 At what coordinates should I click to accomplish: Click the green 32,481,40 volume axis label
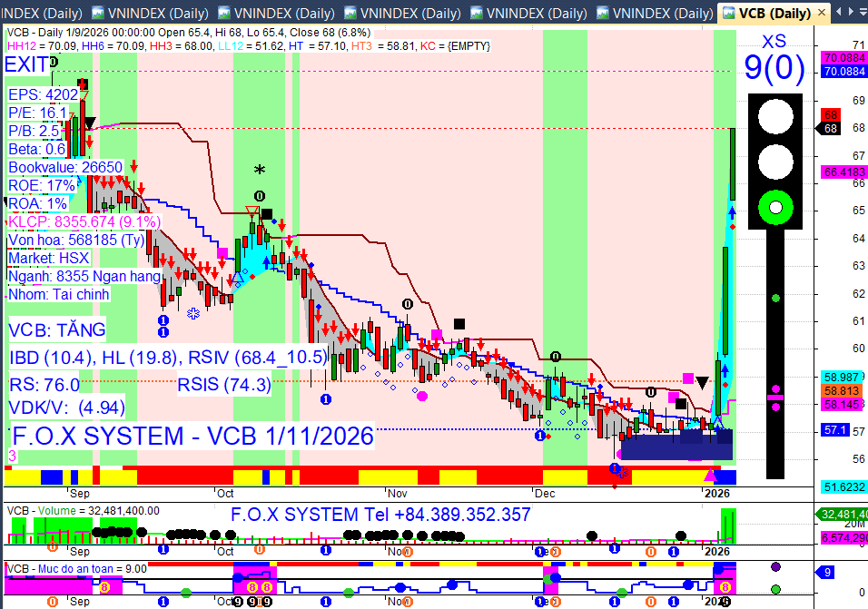841,515
